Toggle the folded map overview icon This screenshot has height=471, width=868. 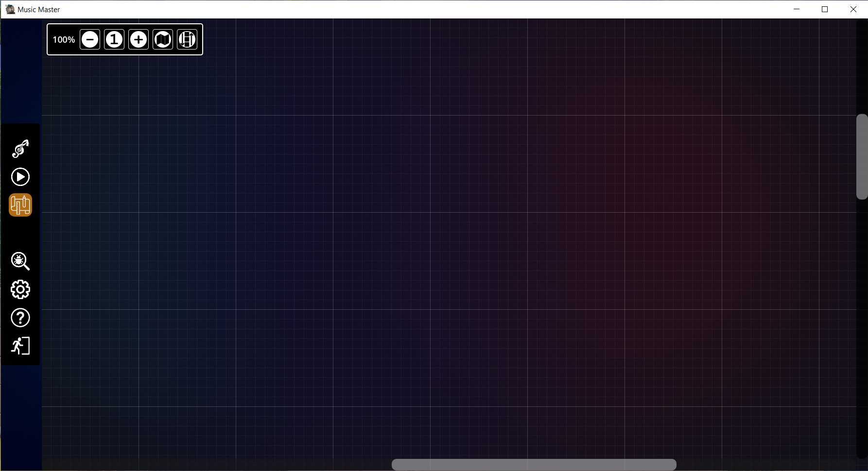(163, 39)
